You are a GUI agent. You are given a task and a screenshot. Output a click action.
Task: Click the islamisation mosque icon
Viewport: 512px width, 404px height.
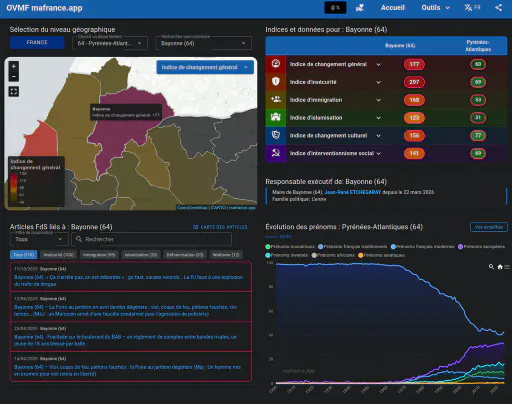tap(276, 117)
